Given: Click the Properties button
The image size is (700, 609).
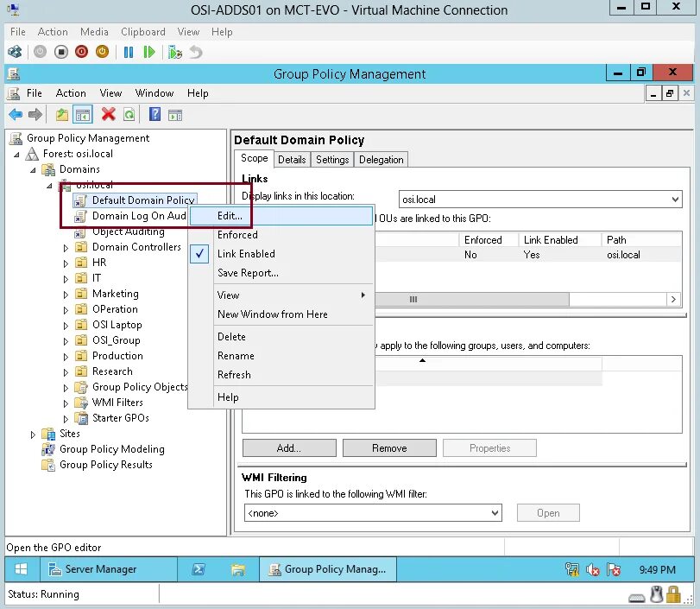Looking at the screenshot, I should pyautogui.click(x=489, y=448).
